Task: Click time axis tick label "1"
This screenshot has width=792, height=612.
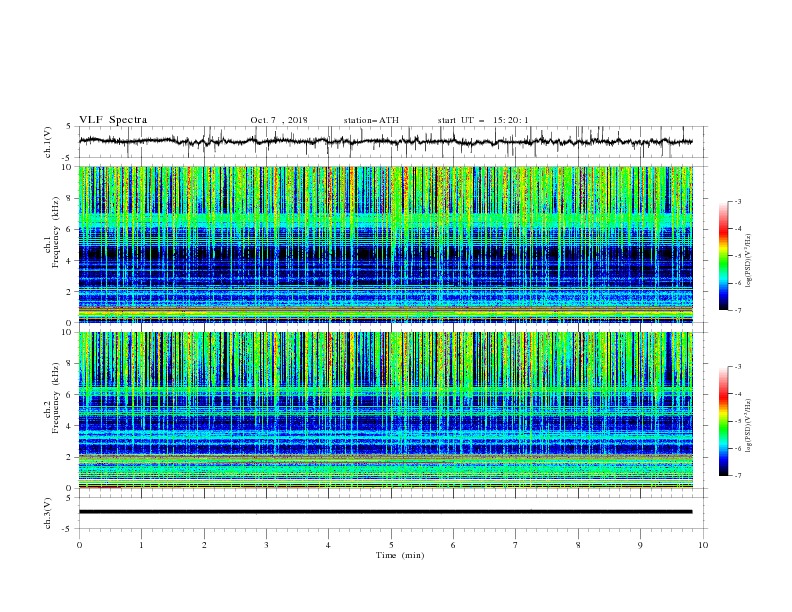Action: 141,545
